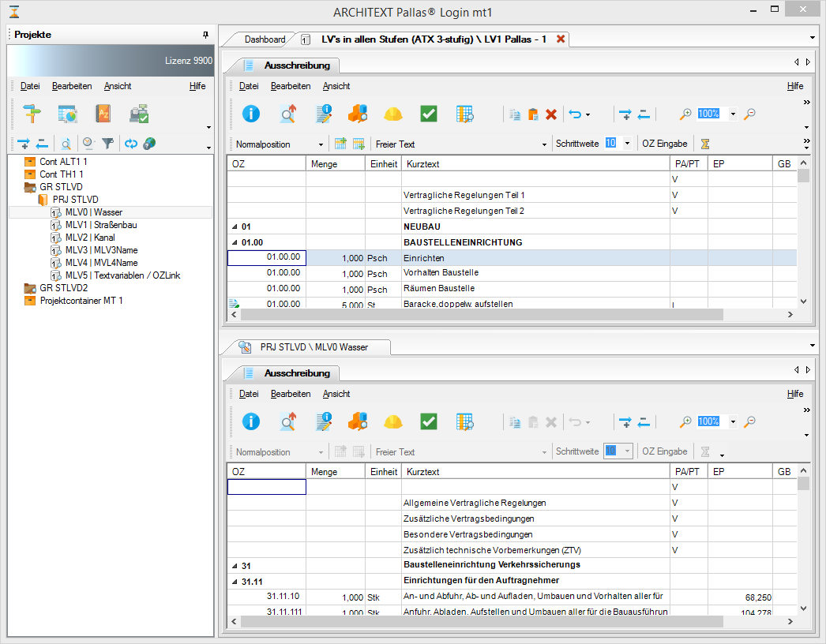Open the Schrittweite dropdown in upper pane
826x644 pixels.
click(x=627, y=143)
